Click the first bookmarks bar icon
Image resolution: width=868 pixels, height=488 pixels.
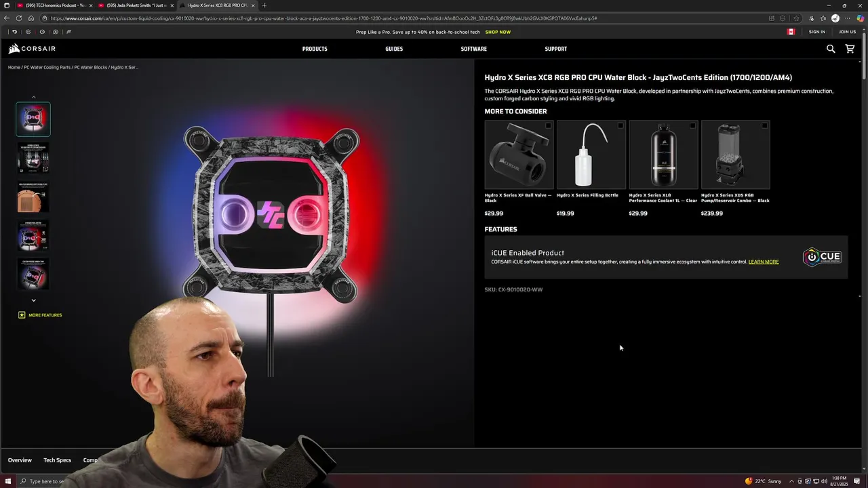click(14, 32)
